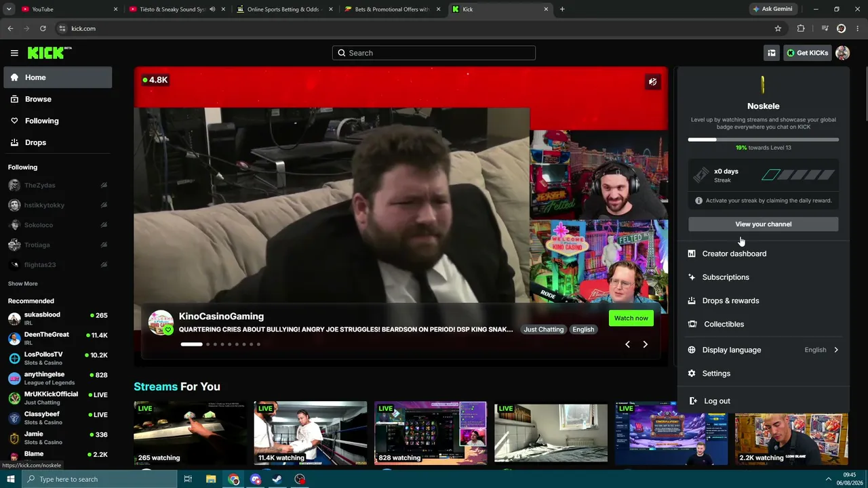Open Windows Task View
Image resolution: width=868 pixels, height=488 pixels.
point(188,479)
